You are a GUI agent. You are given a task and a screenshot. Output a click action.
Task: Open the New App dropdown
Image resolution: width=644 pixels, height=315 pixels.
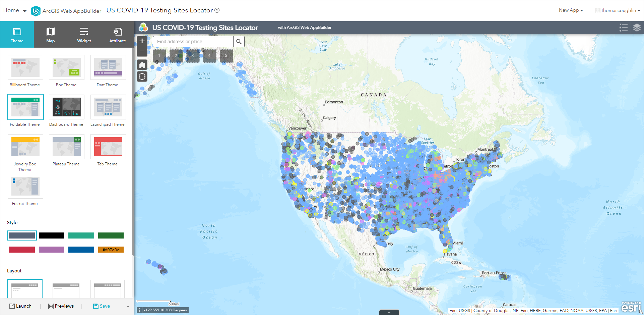(x=571, y=10)
